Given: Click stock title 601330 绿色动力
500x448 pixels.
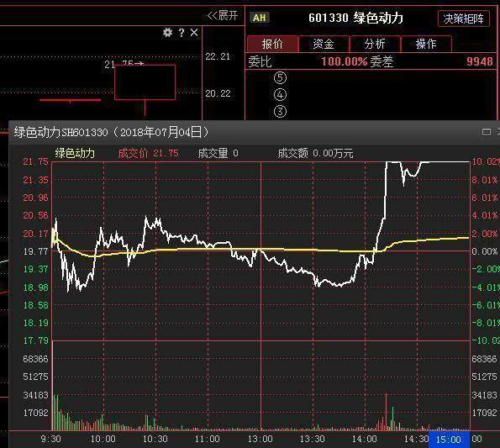Looking at the screenshot, I should click(355, 18).
